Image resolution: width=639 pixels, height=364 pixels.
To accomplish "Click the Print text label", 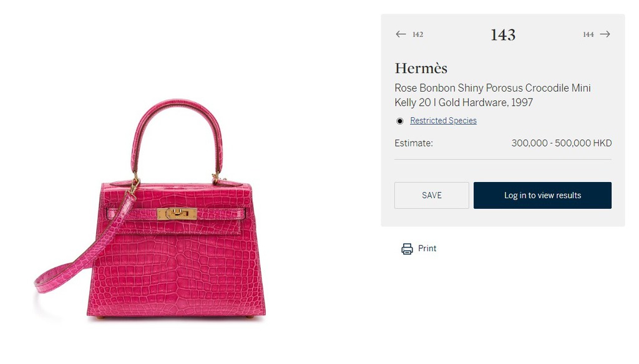I will 427,248.
